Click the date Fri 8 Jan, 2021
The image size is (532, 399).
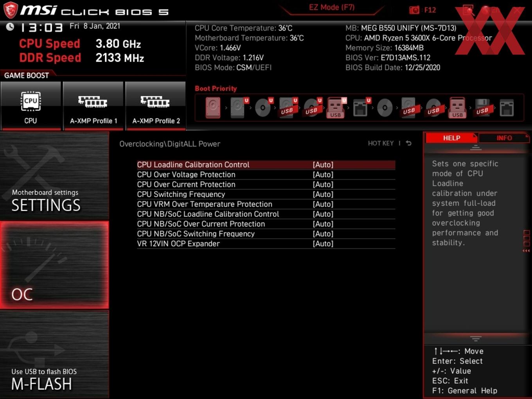95,26
